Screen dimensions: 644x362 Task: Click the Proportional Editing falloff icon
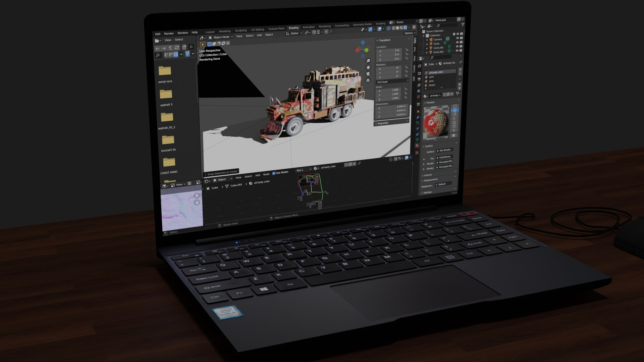point(331,32)
